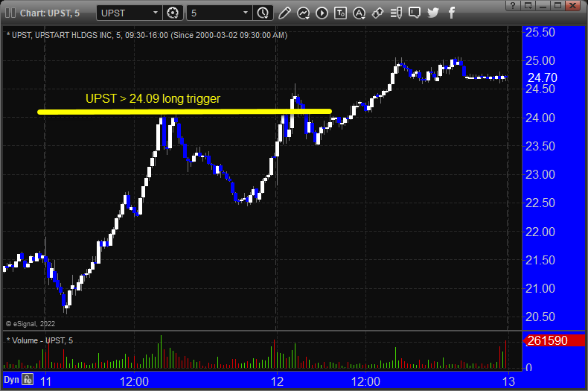
Task: Select the pencil drawing tool
Action: click(284, 13)
